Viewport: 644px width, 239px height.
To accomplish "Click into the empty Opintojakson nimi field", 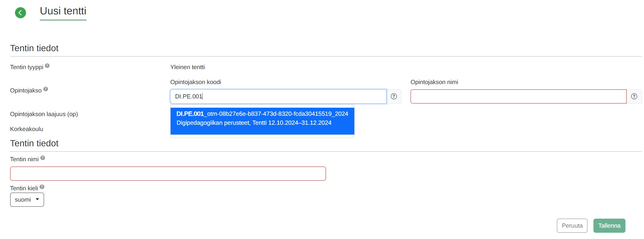I will (x=518, y=96).
